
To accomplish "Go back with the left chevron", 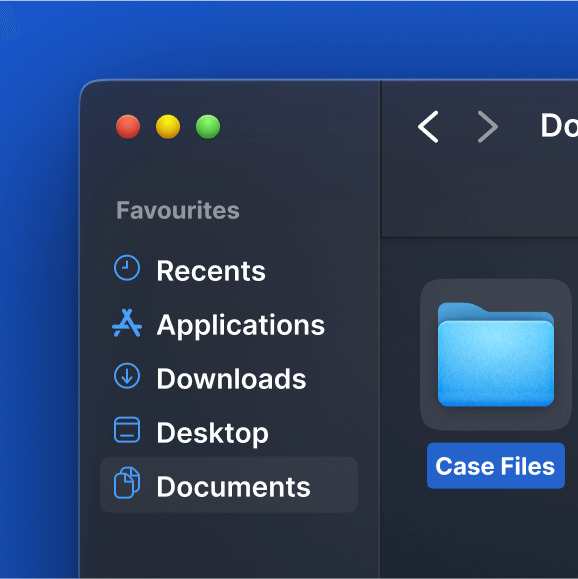I will [428, 127].
